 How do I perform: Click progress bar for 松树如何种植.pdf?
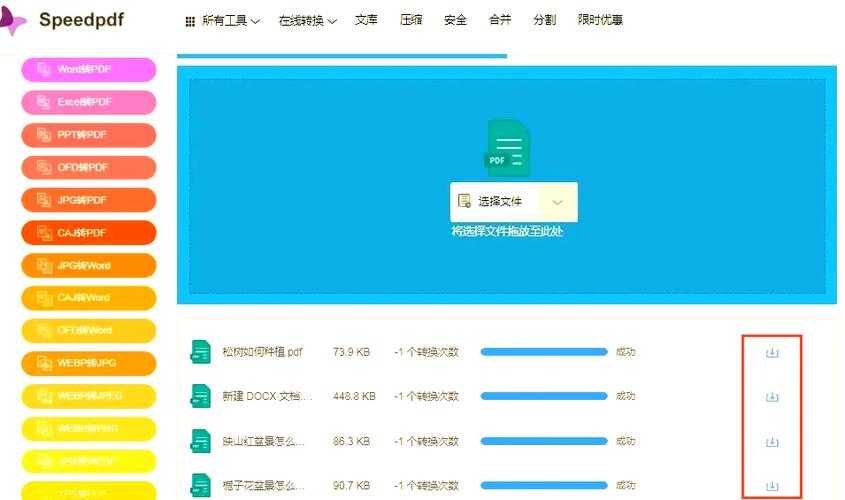(x=544, y=352)
